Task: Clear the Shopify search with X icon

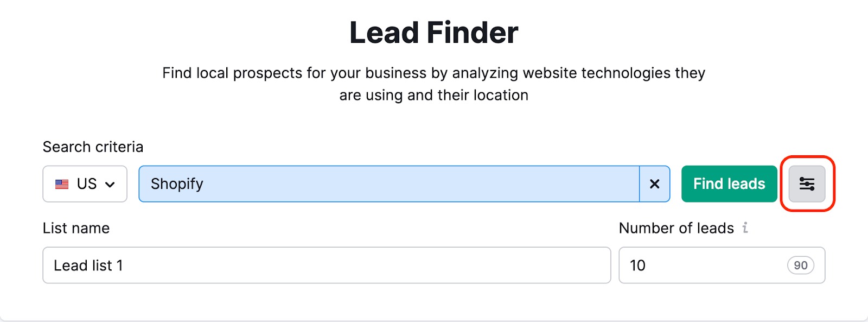Action: [x=655, y=184]
